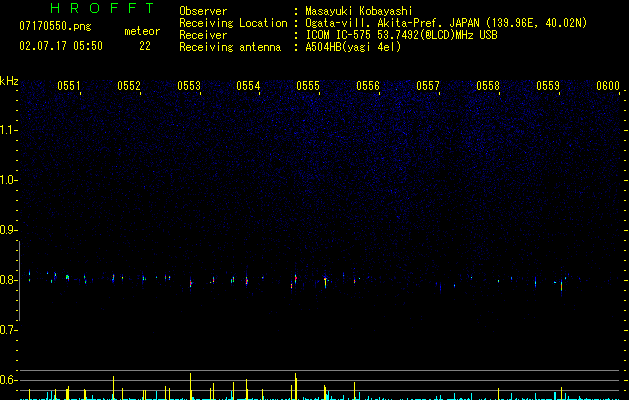Screen dimensions: 629x400
Task: Click the 0.7 kHz axis label
Action: click(8, 330)
